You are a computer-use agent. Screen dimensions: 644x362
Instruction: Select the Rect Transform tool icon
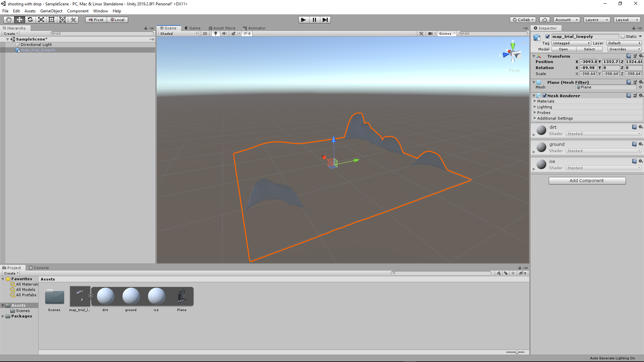52,19
